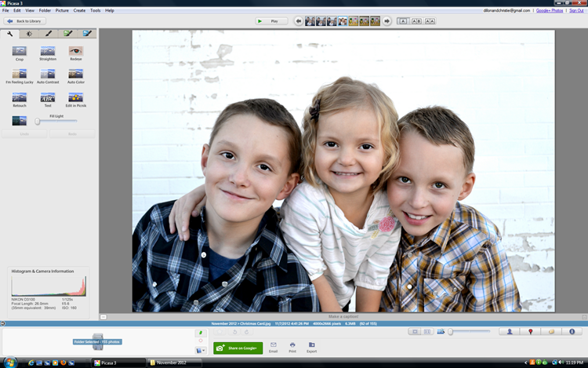Clear photo tray red circle button

pos(201,341)
